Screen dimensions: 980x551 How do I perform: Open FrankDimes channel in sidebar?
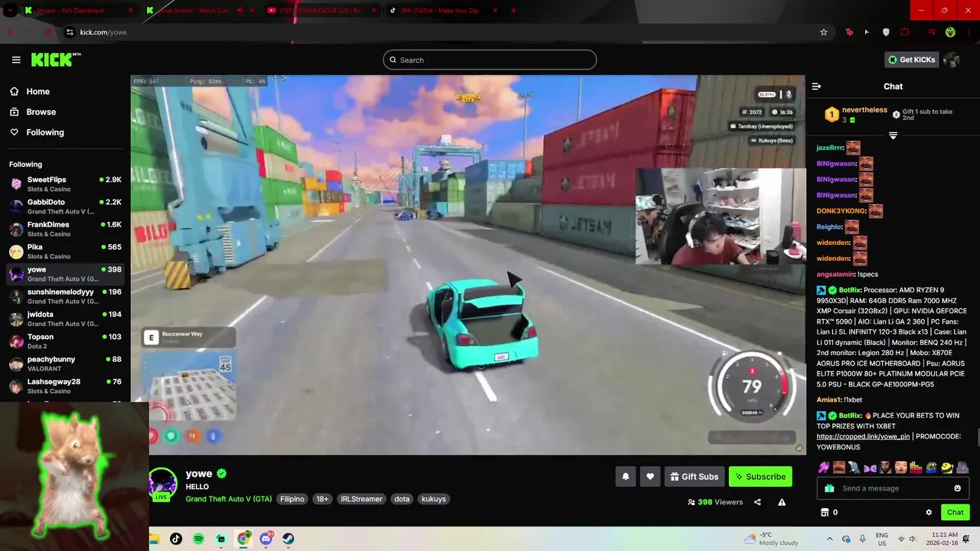tap(65, 229)
